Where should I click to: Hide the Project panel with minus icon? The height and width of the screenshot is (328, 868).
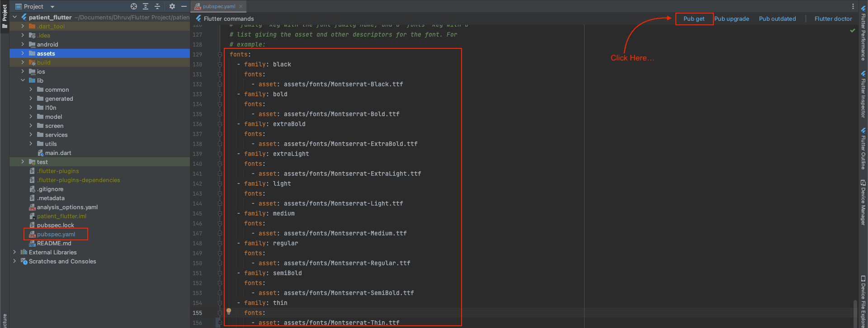pos(184,6)
